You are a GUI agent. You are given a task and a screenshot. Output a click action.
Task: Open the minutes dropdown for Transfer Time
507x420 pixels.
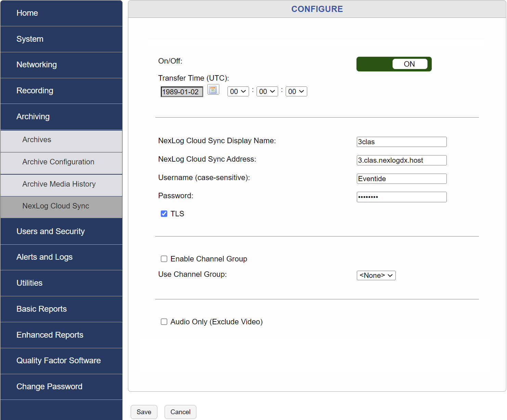(267, 91)
